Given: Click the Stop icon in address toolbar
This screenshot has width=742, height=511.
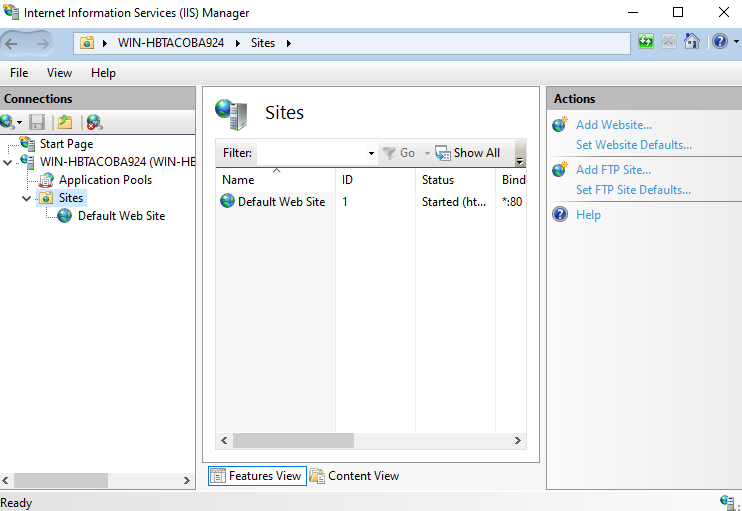Looking at the screenshot, I should (x=669, y=42).
